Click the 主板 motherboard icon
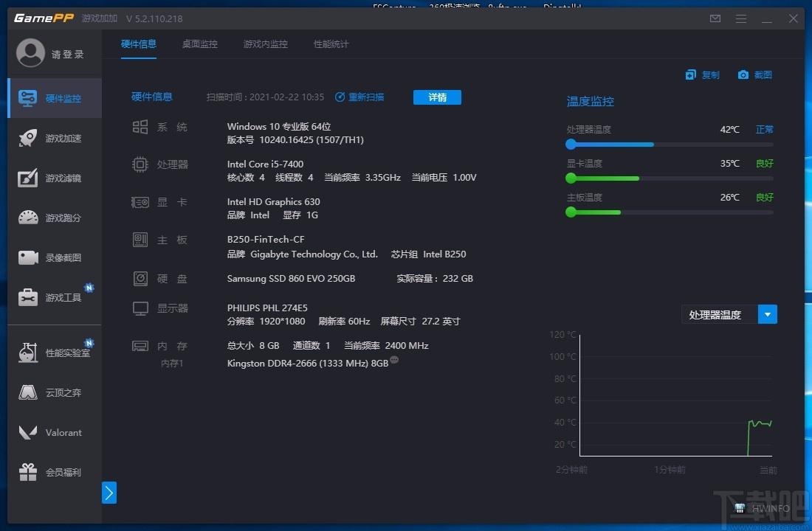Image resolution: width=812 pixels, height=531 pixels. point(140,240)
